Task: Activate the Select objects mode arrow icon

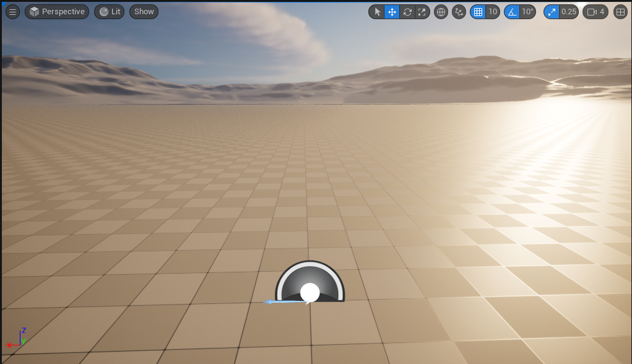Action: click(377, 12)
